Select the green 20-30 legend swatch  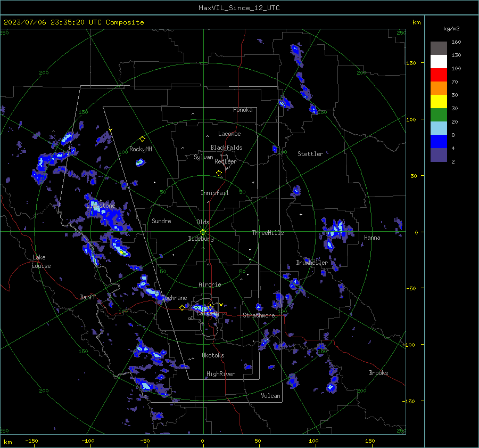tap(439, 115)
